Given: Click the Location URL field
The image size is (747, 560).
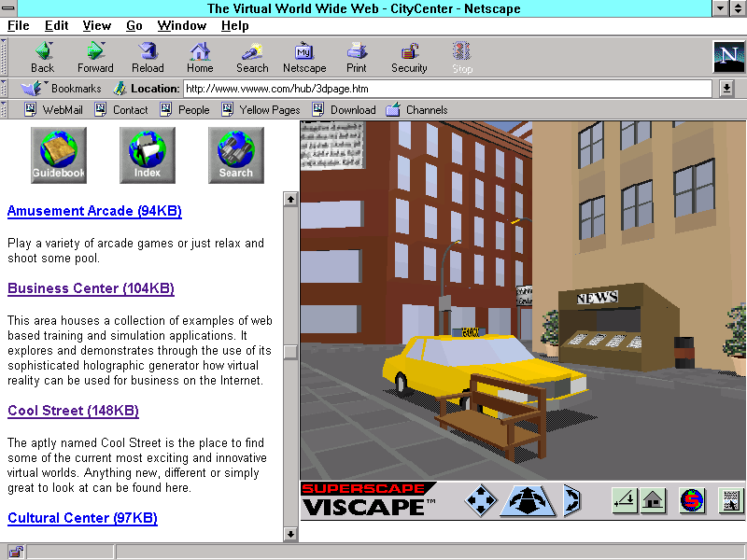Looking at the screenshot, I should [448, 89].
